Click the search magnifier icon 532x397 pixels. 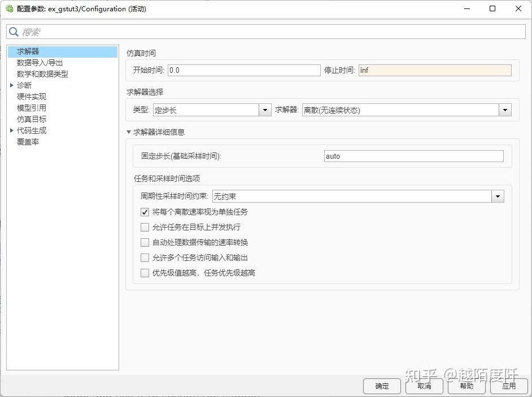[x=14, y=32]
